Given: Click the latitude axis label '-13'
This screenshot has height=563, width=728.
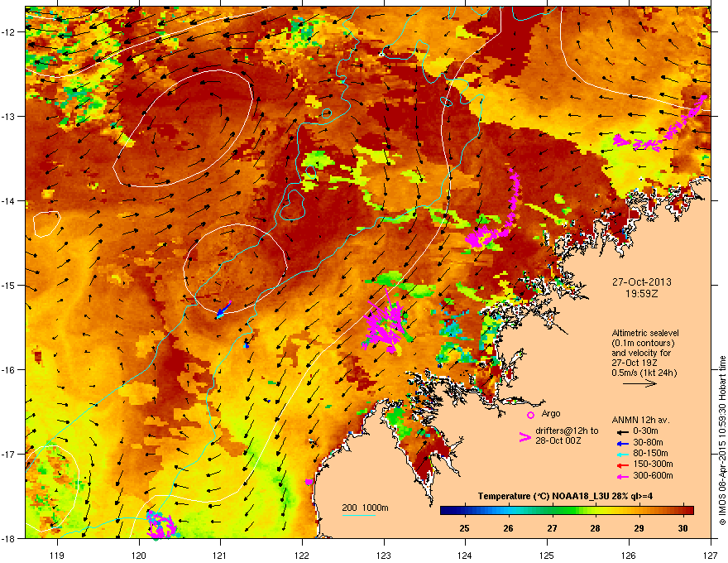Looking at the screenshot, I should (x=10, y=117).
